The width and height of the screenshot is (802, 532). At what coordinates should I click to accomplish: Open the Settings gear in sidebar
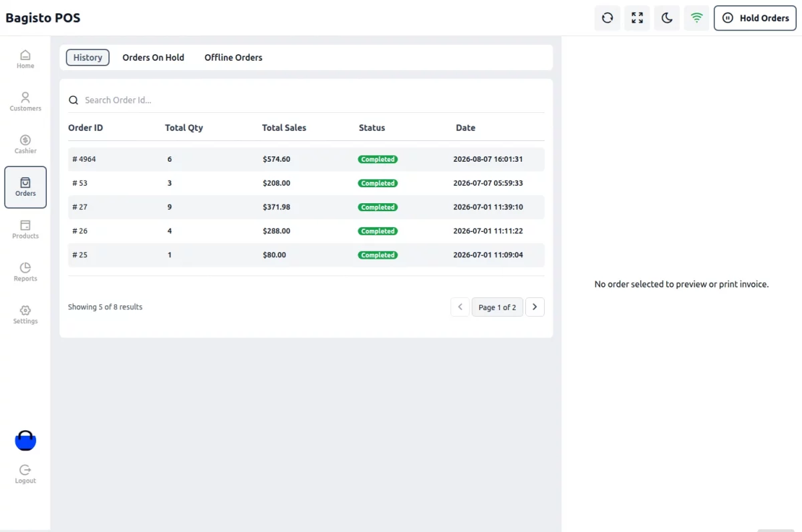[25, 315]
